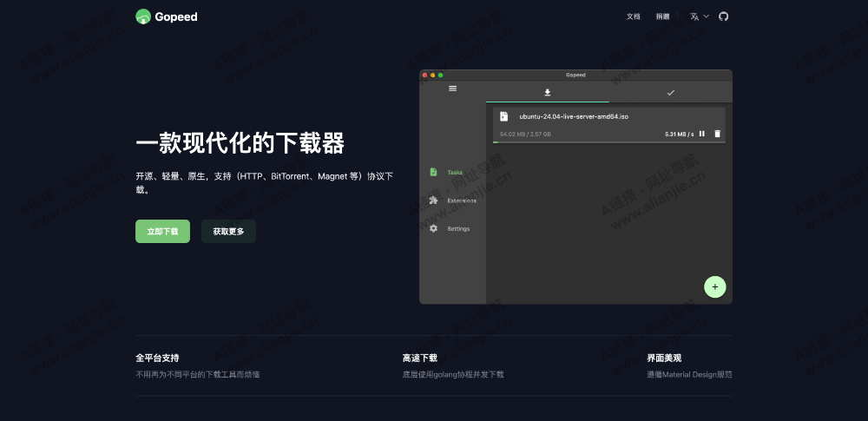Click the yellow minimize dot of Gopeed window

(x=433, y=75)
